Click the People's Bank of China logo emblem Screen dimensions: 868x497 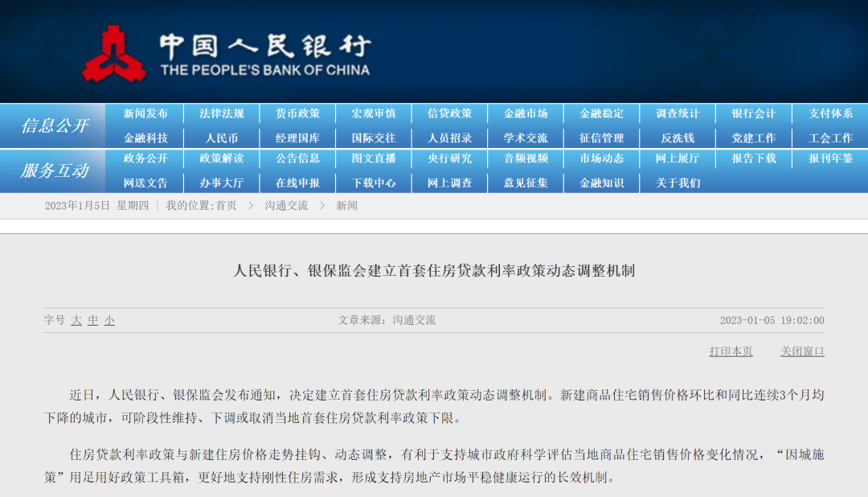pyautogui.click(x=114, y=55)
